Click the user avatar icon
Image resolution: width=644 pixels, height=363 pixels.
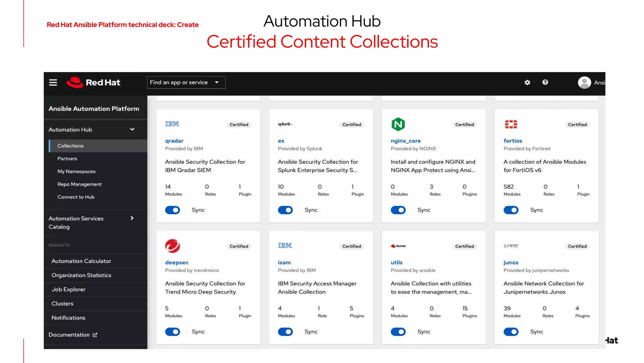click(x=584, y=82)
